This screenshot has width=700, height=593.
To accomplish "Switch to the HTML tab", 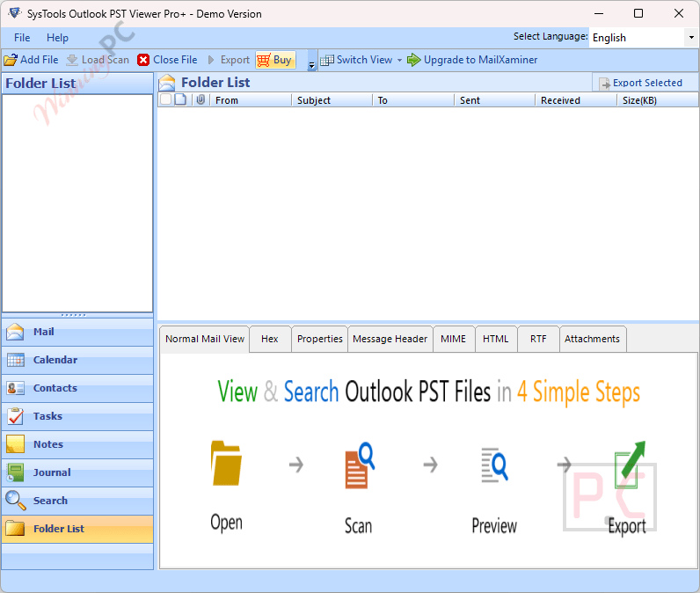I will coord(496,340).
